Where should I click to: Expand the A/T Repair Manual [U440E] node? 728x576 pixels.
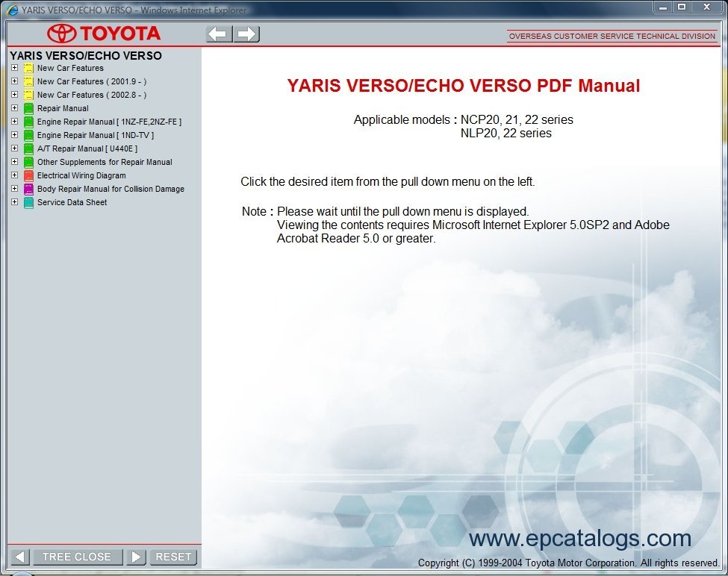pos(14,148)
